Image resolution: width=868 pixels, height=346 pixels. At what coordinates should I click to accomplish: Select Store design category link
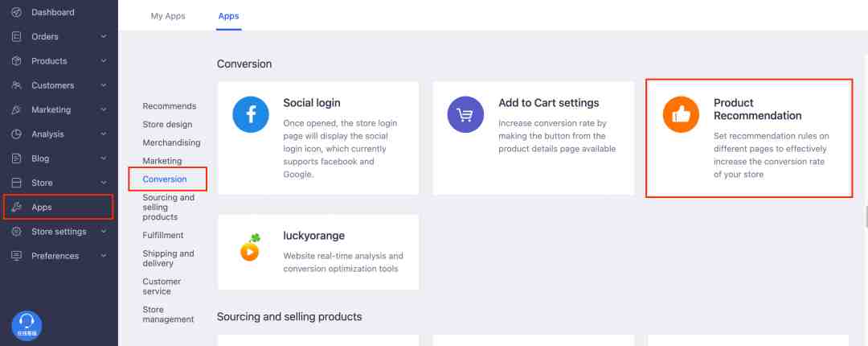coord(167,124)
